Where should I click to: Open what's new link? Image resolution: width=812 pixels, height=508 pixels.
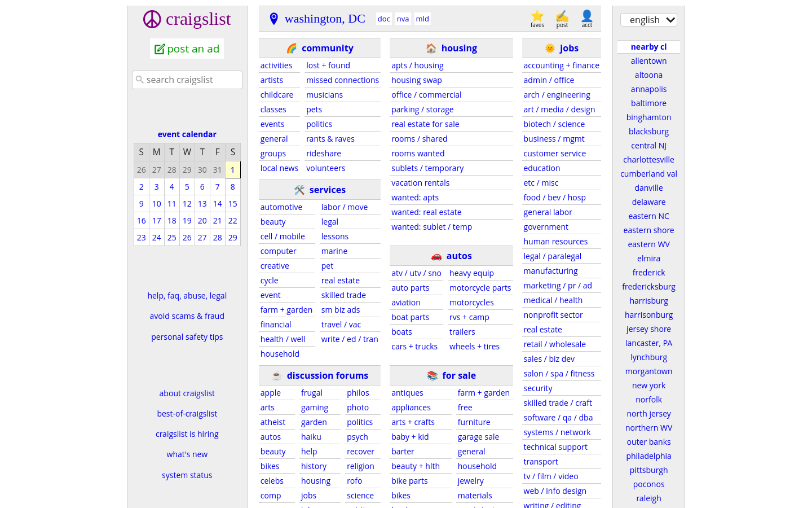(187, 454)
